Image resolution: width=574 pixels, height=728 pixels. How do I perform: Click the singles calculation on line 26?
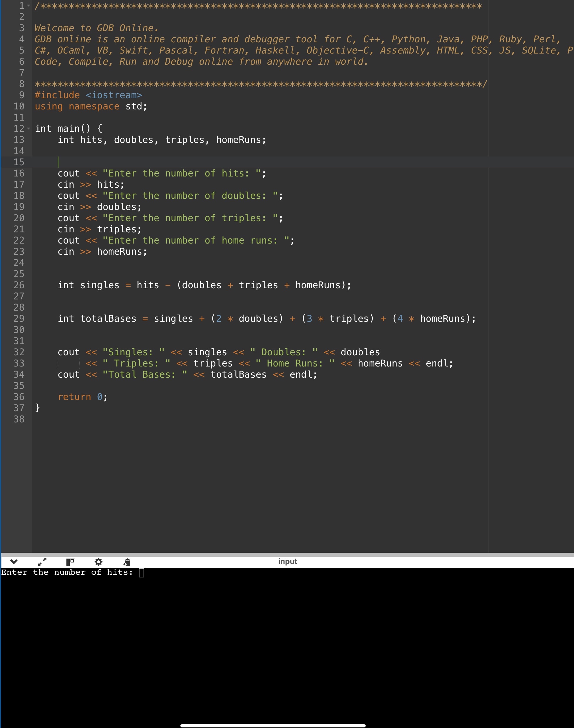click(204, 285)
